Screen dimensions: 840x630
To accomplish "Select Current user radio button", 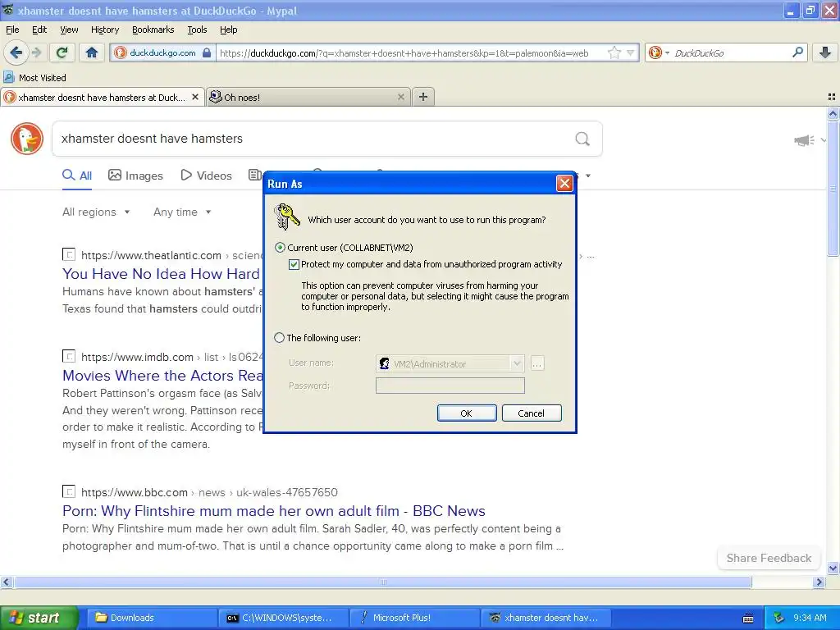I will [280, 248].
